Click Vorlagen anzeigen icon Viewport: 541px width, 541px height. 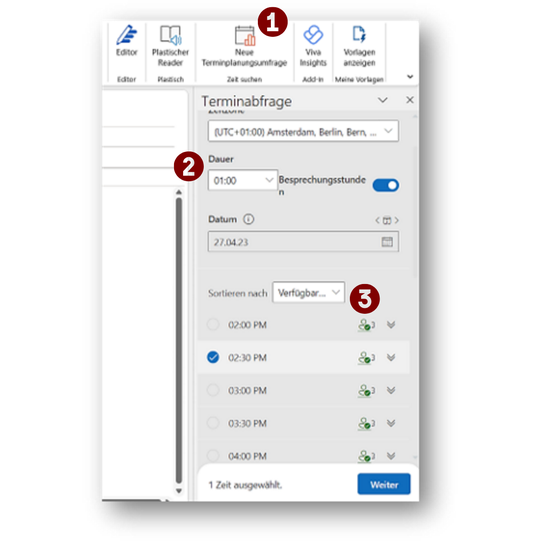(x=359, y=35)
